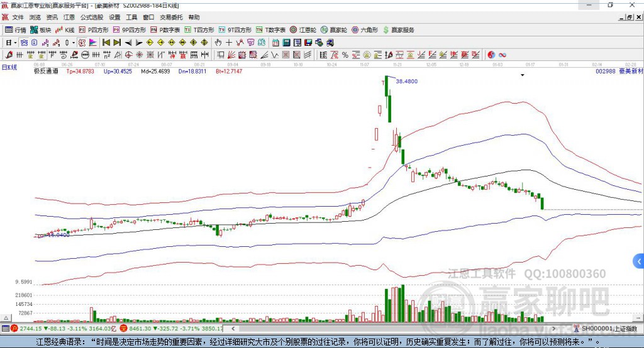Image resolution: width=644 pixels, height=348 pixels.
Task: Select the circle crosshair target tool
Action: coord(128,55)
